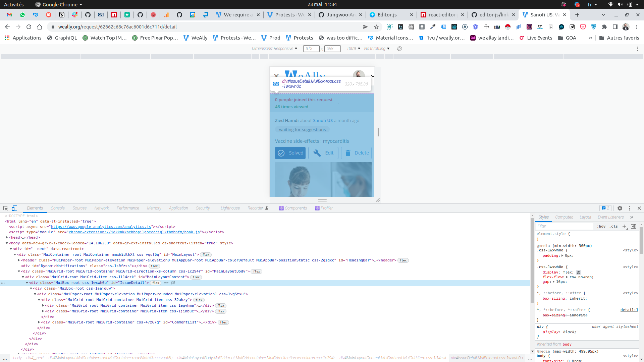The height and width of the screenshot is (362, 644).
Task: Click the rotate viewport icon in device toolbar
Action: (x=399, y=49)
